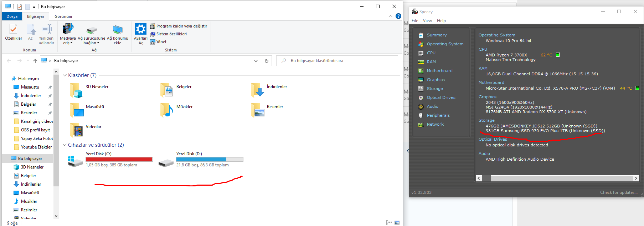Select Bu bilgisayar in navigation pane
Viewport: 644px width, 226px height.
(27, 159)
